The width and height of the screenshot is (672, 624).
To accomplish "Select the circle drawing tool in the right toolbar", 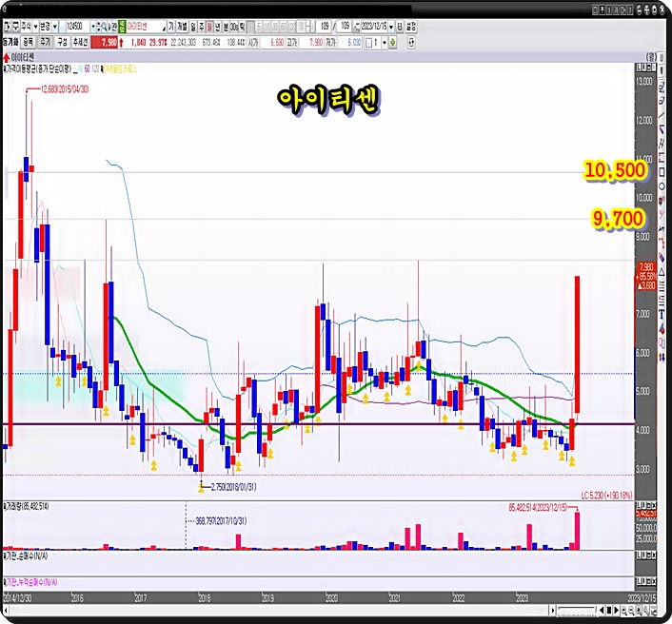I will point(662,186).
